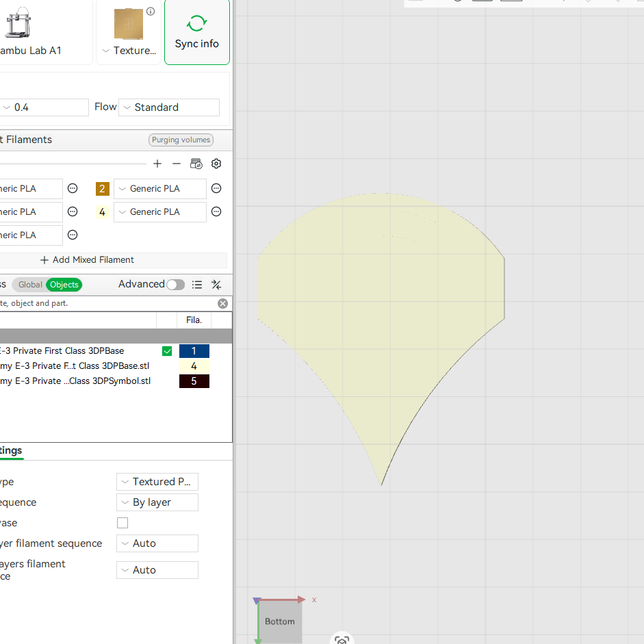This screenshot has height=644, width=644.
Task: Toggle the spiral vase checkbox
Action: [123, 523]
